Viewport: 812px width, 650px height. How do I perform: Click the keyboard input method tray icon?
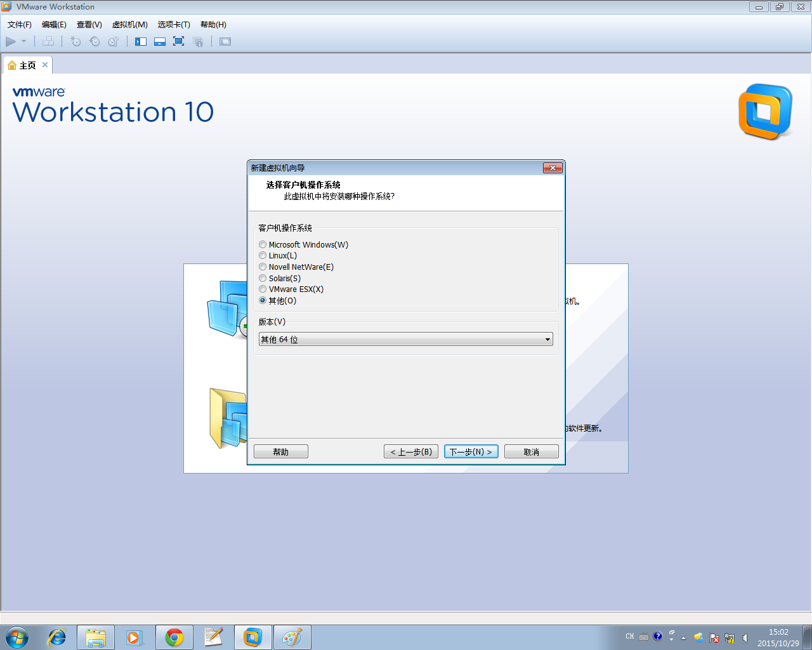point(644,637)
